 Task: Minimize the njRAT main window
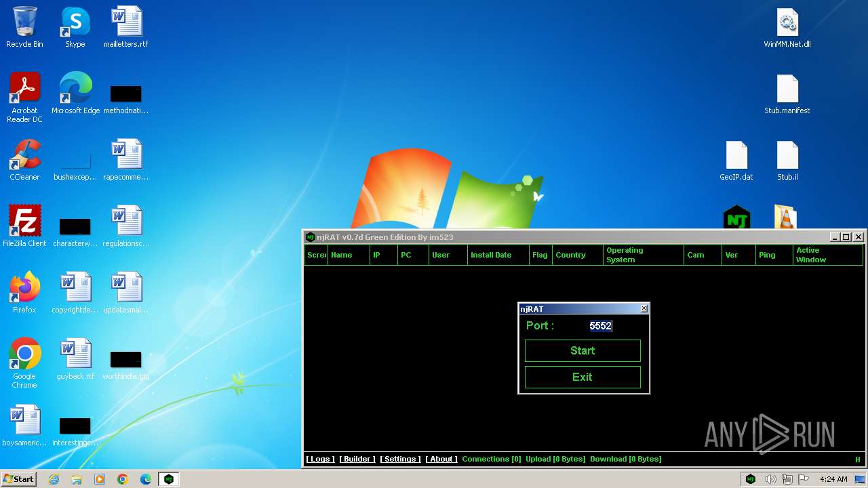pos(835,237)
